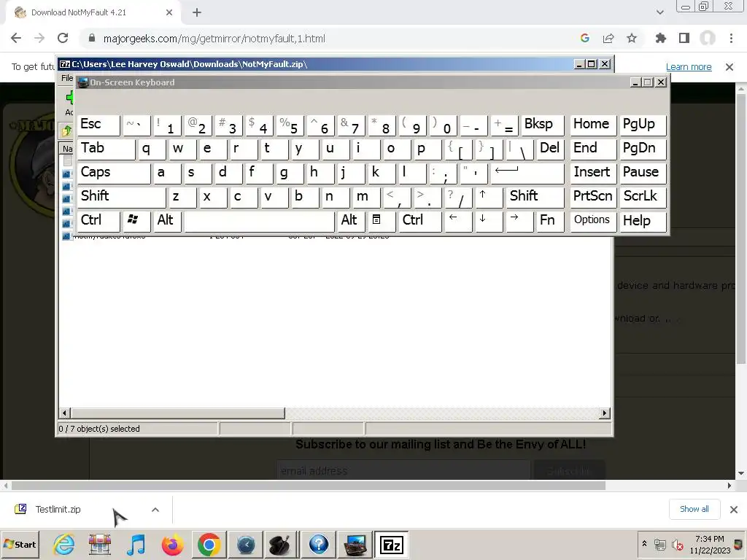Image resolution: width=747 pixels, height=560 pixels.
Task: Launch Internet Explorer from taskbar
Action: point(64,544)
